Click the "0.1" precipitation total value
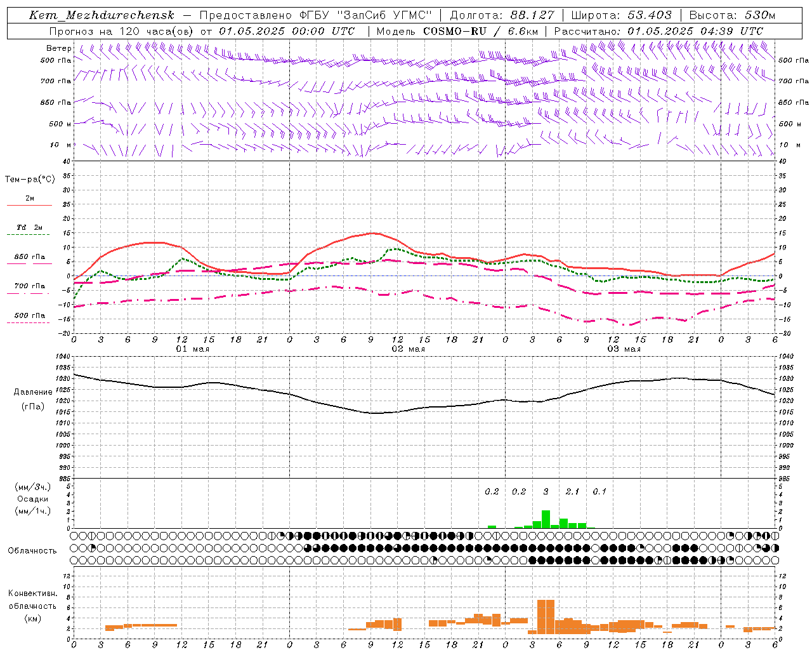This screenshot has height=650, width=812. pyautogui.click(x=599, y=491)
